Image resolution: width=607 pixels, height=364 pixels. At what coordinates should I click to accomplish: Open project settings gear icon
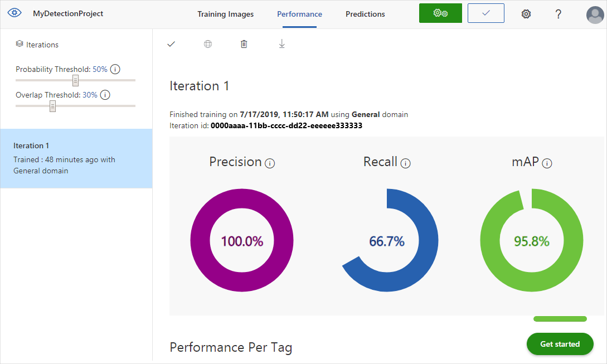coord(526,14)
